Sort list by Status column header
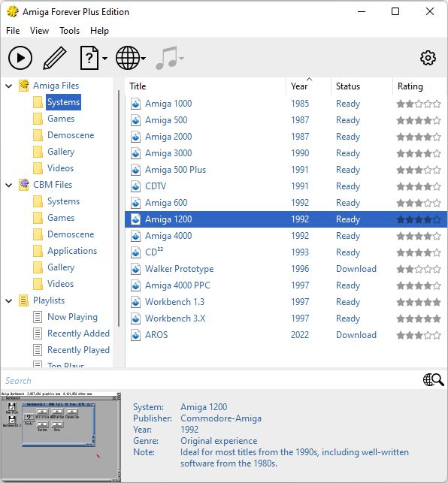 pyautogui.click(x=362, y=86)
